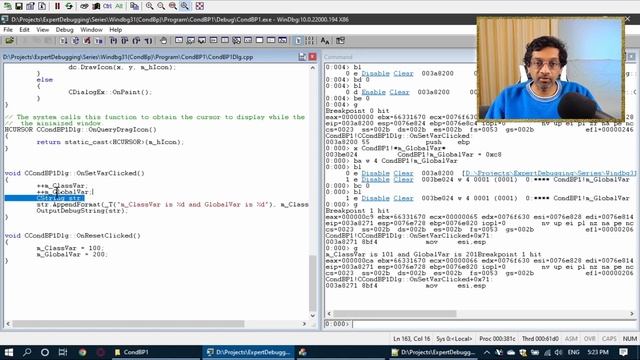Open Chrome from the taskbar
This screenshot has width=640, height=360.
(x=82, y=352)
